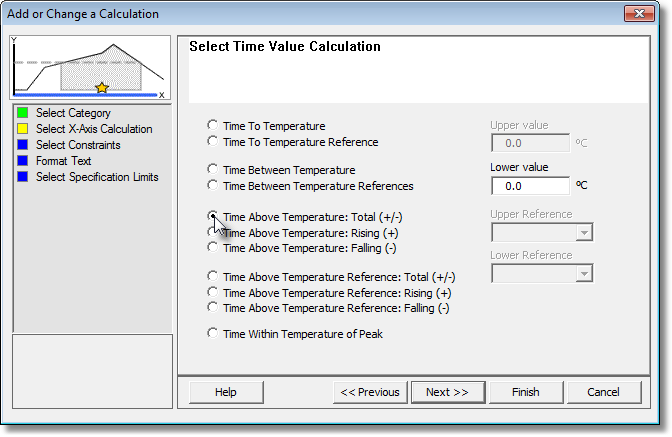This screenshot has height=437, width=672.
Task: Click the Finish button
Action: tap(526, 392)
